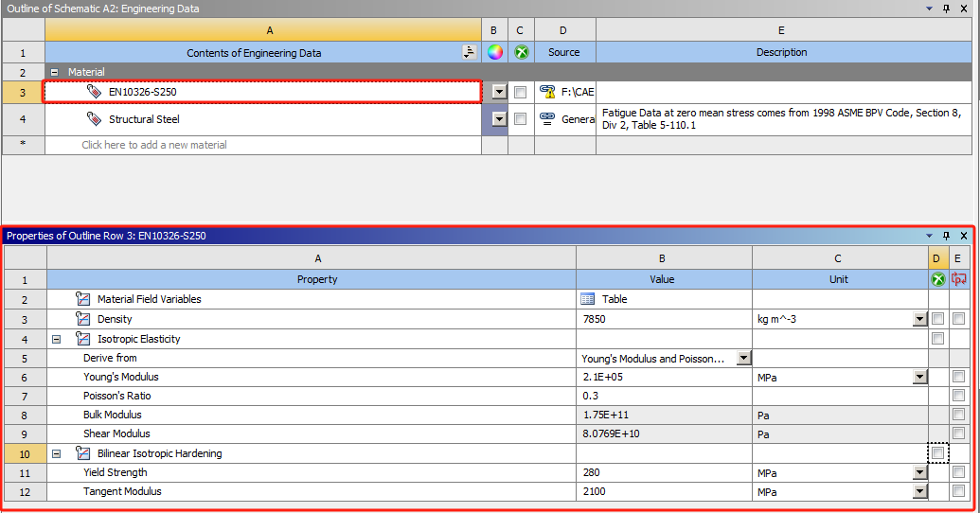
Task: Toggle Density suppress checkbox in column D
Action: [x=937, y=319]
